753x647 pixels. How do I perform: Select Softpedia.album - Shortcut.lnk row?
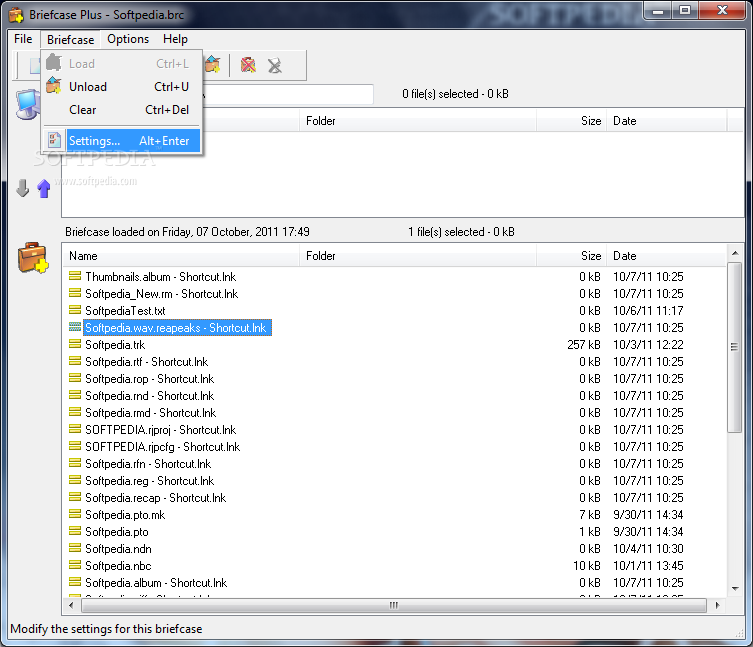[156, 583]
